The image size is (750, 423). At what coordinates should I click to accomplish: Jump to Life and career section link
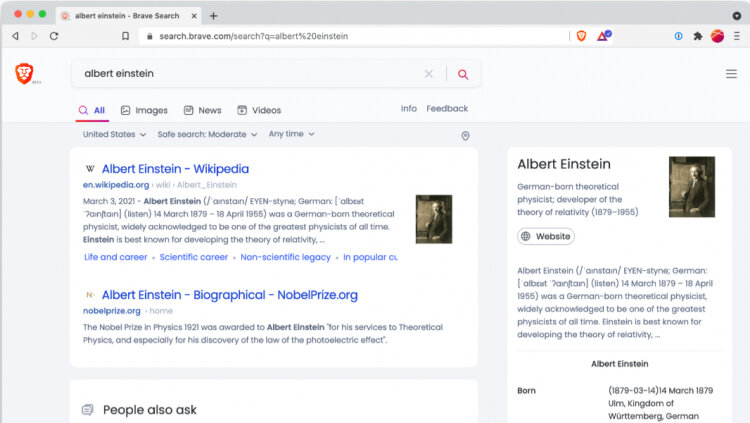(x=115, y=257)
